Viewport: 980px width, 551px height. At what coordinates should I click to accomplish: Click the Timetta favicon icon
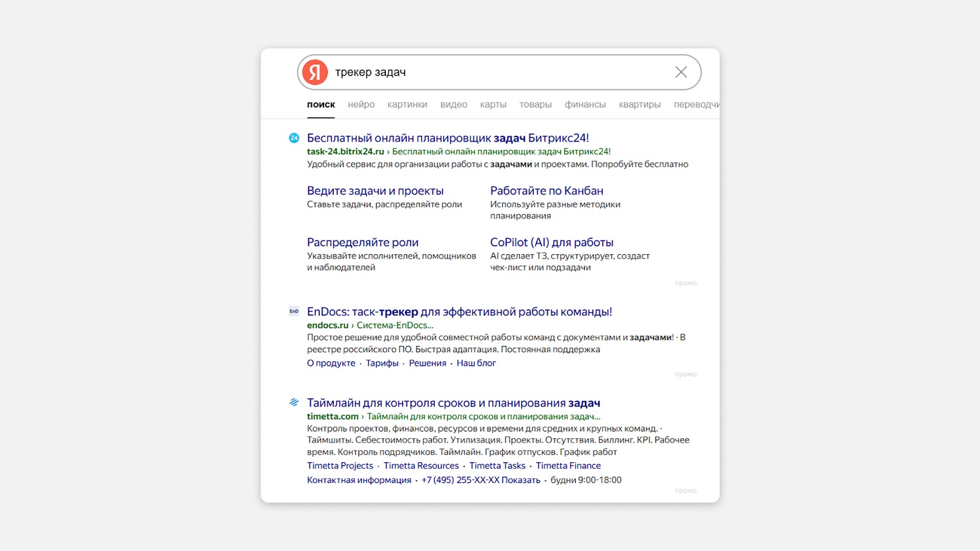click(294, 402)
